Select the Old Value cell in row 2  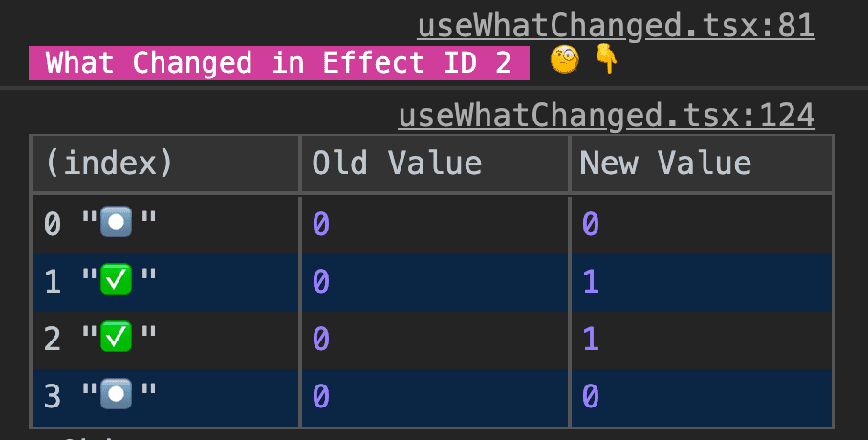pyautogui.click(x=435, y=341)
